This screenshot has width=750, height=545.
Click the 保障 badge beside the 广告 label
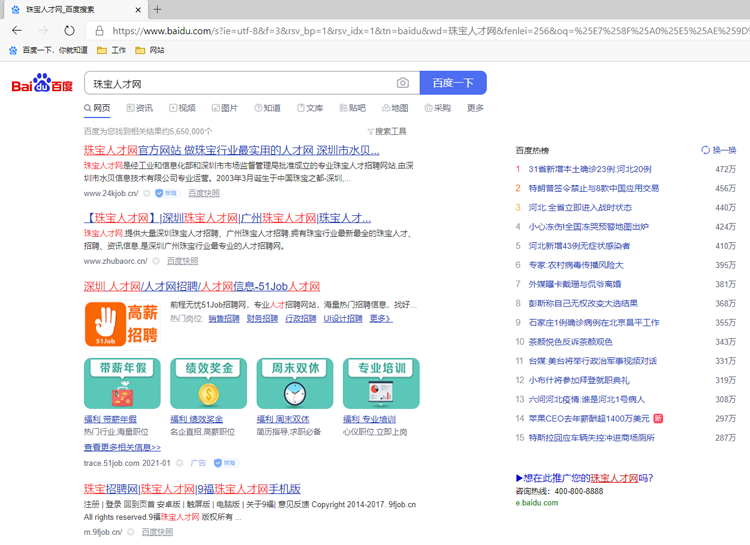pos(226,463)
